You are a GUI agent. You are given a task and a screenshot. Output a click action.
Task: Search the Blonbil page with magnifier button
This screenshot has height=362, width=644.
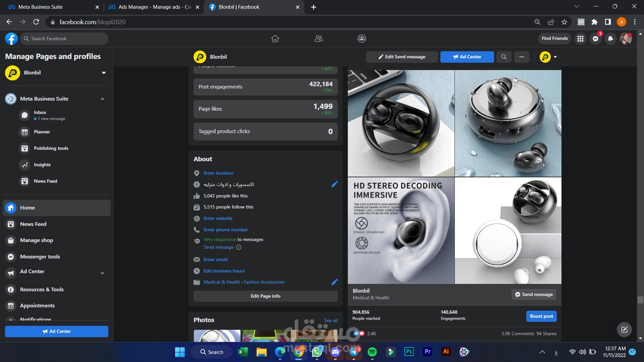pyautogui.click(x=504, y=57)
